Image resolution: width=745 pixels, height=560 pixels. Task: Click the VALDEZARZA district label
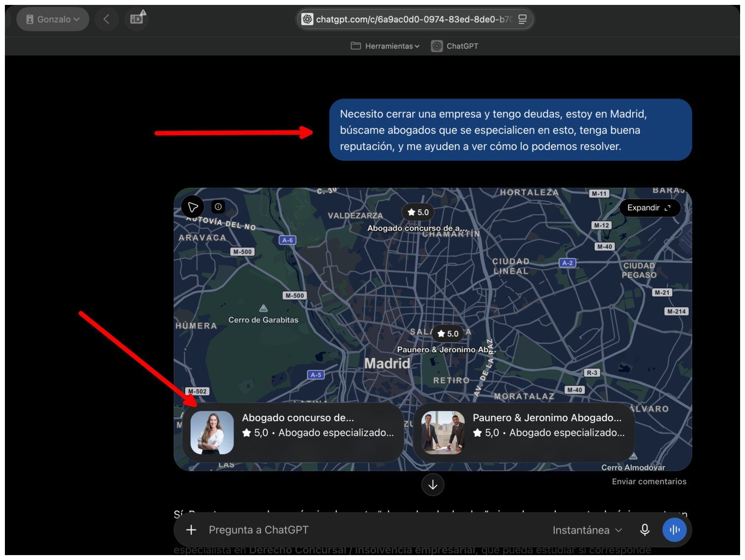tap(355, 216)
